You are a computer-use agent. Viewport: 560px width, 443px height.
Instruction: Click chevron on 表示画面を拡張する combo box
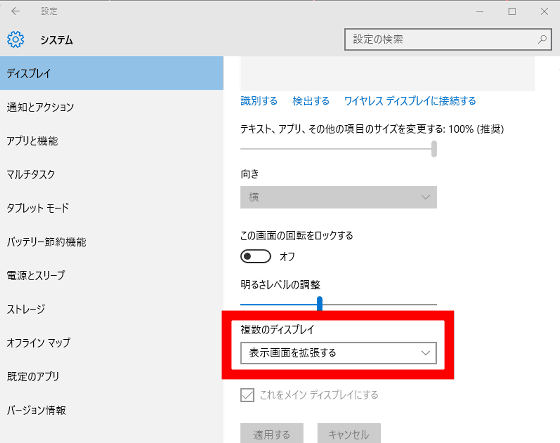click(x=425, y=353)
